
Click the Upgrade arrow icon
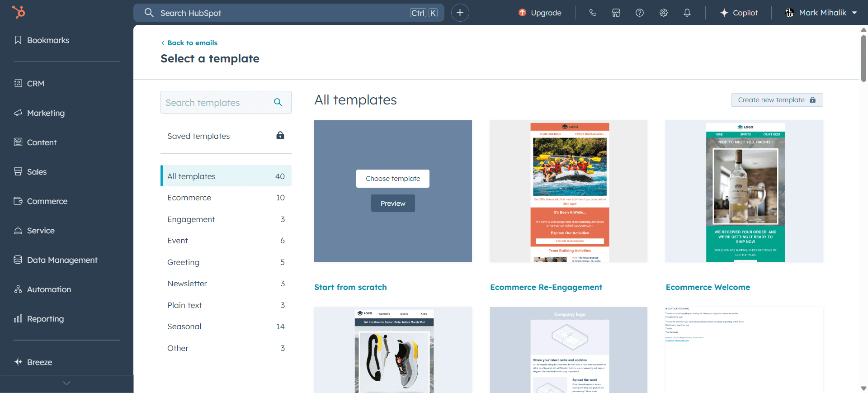(522, 13)
